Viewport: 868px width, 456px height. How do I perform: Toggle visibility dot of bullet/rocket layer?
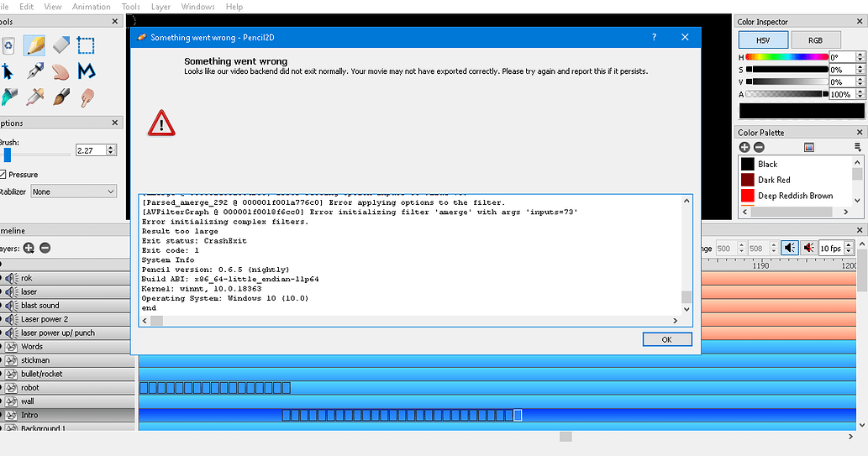(1, 374)
